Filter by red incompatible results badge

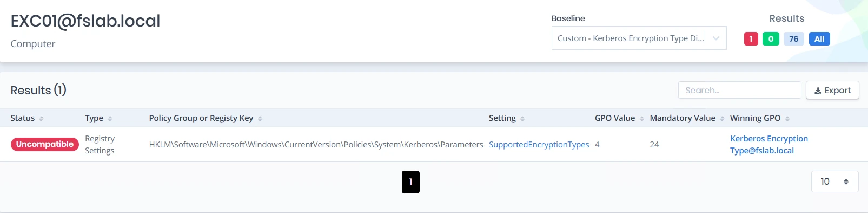click(751, 39)
